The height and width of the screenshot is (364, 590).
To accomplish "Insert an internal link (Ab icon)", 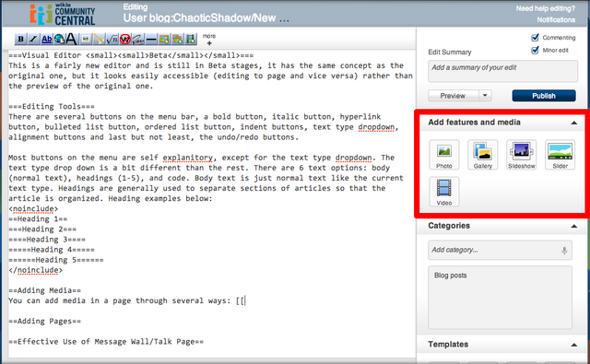I will pos(47,39).
